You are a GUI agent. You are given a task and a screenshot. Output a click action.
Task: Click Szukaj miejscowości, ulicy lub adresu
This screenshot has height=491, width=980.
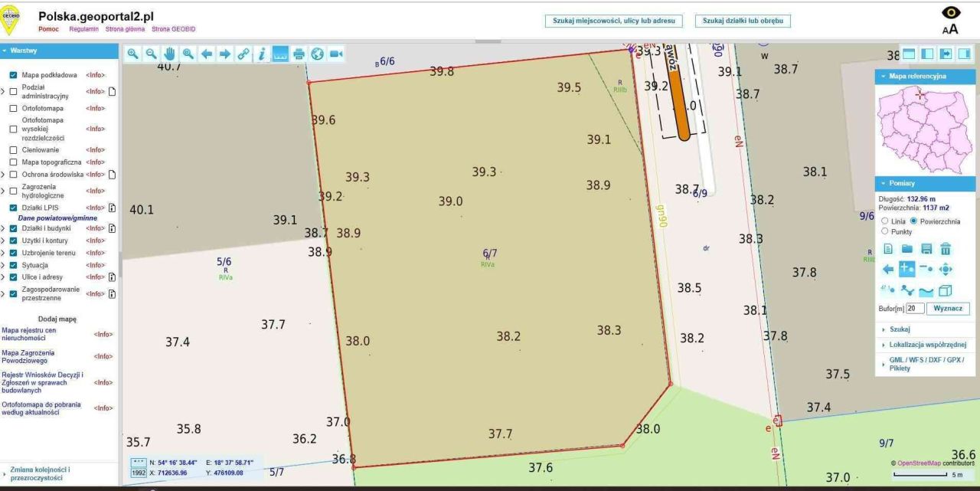coord(614,21)
